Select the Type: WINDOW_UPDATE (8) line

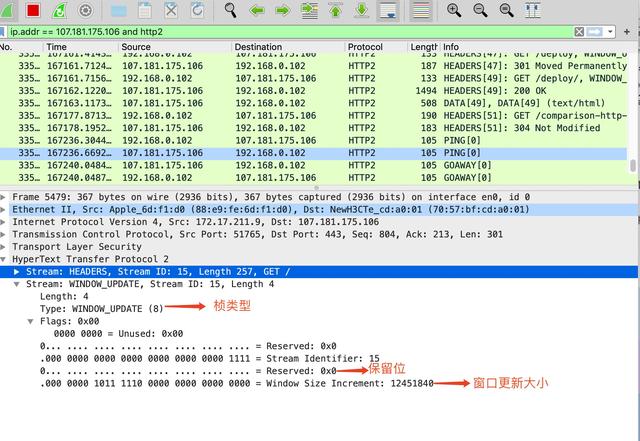tap(101, 309)
